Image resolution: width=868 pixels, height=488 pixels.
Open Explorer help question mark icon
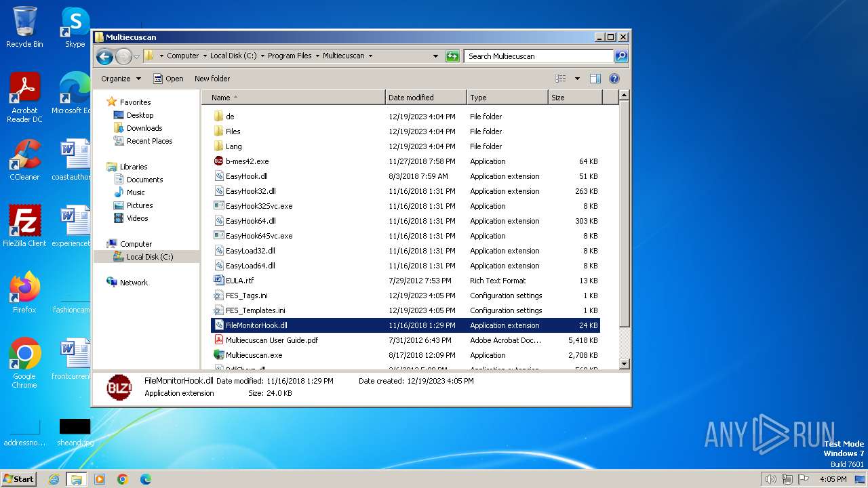point(614,79)
